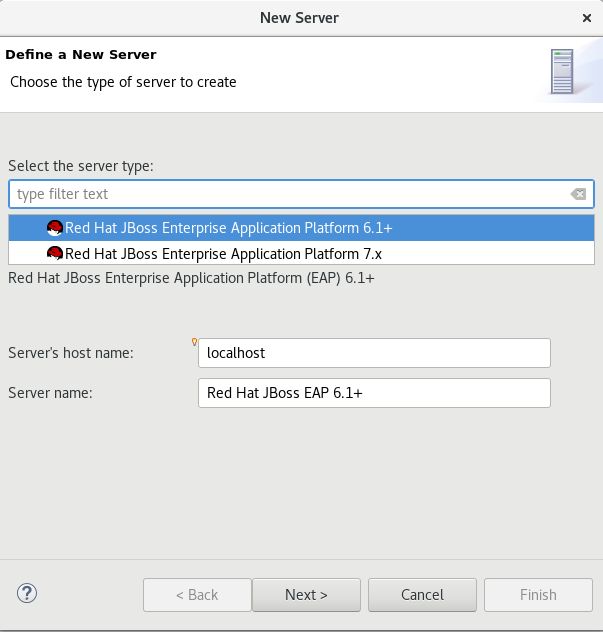Click the 'Server name:' label
This screenshot has width=603, height=632.
point(50,393)
